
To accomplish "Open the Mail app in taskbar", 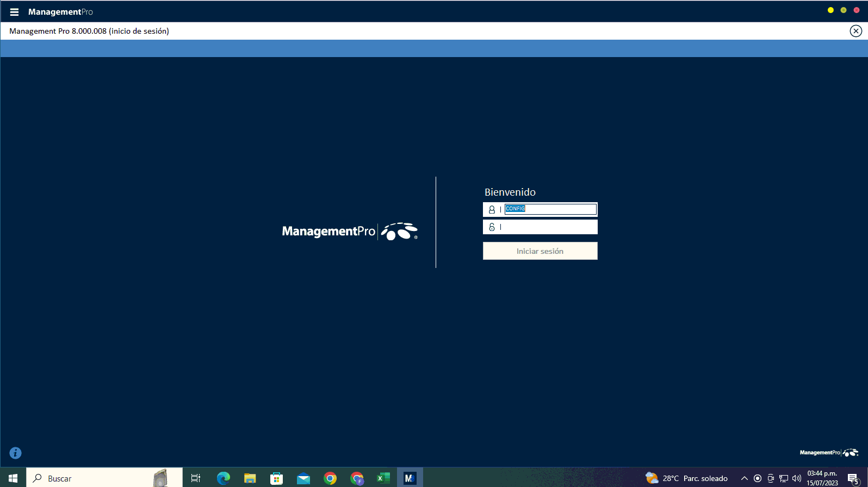I will 303,478.
